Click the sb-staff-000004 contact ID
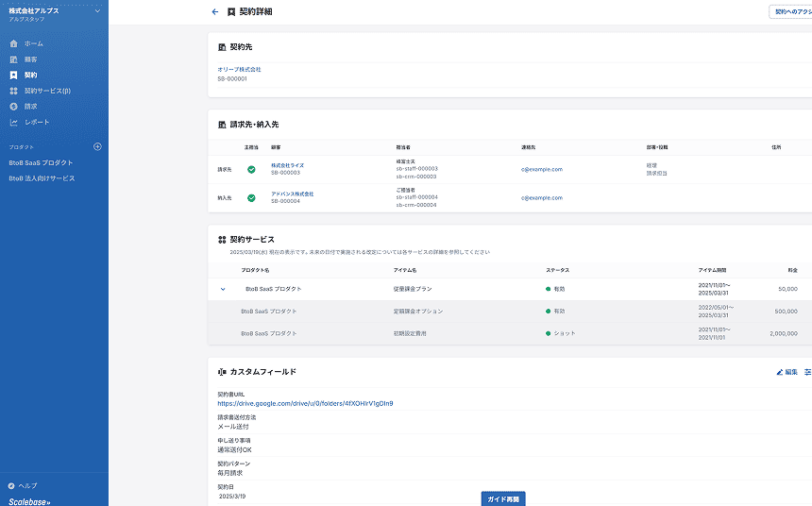Viewport: 812px width, 506px height. coord(417,197)
